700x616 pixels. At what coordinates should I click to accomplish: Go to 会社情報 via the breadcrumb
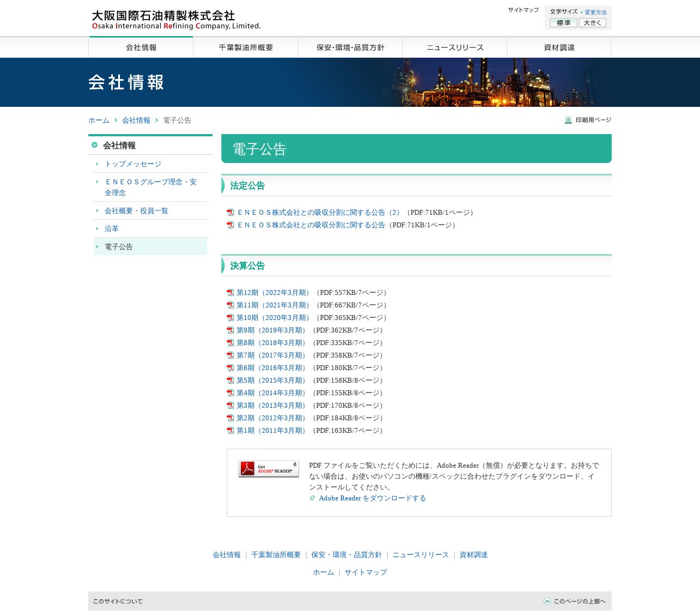click(x=136, y=120)
